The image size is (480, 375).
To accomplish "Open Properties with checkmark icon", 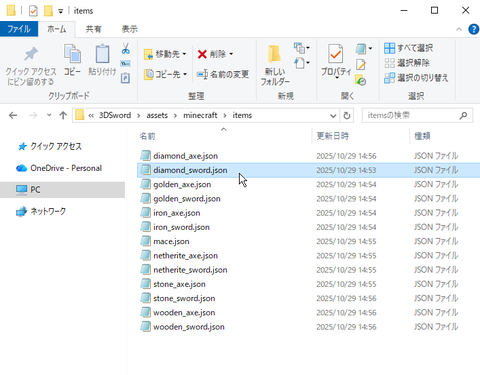I will pyautogui.click(x=336, y=54).
